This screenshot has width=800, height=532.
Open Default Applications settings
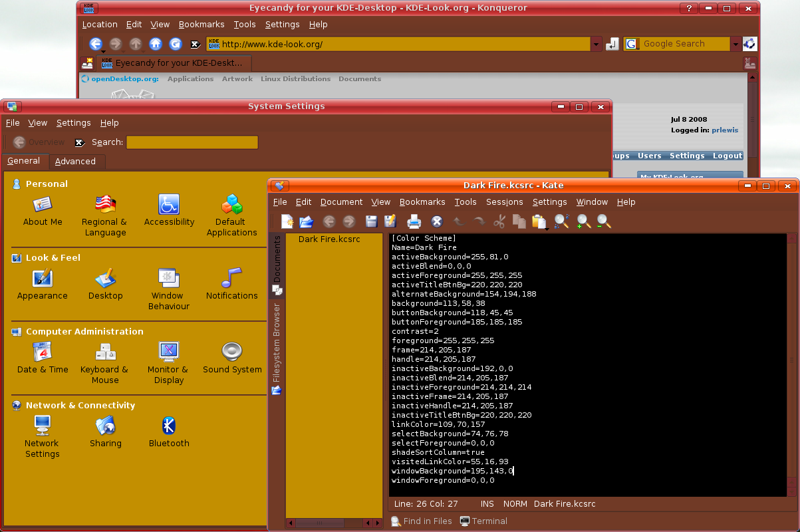pos(231,216)
